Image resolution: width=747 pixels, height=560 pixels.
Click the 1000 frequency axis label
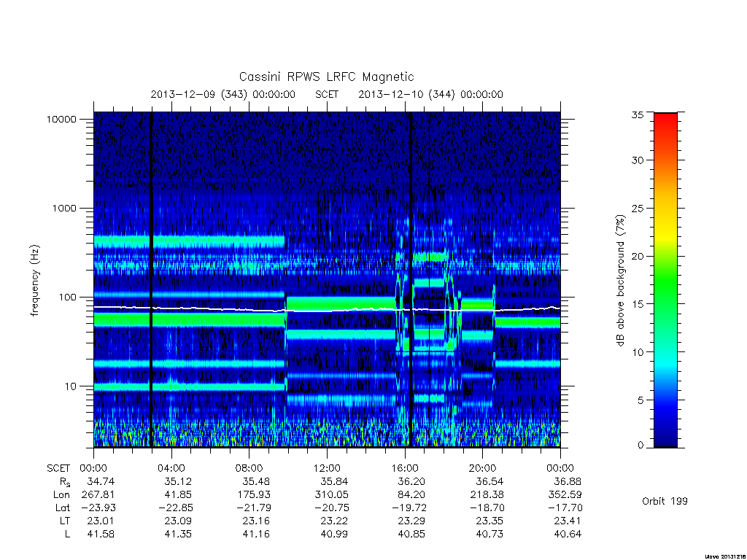[x=64, y=208]
